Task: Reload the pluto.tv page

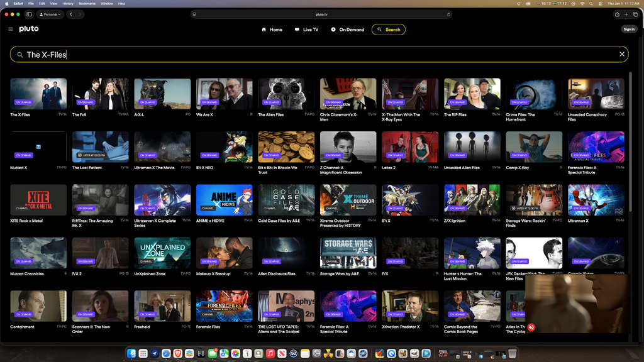Action: coord(448,14)
